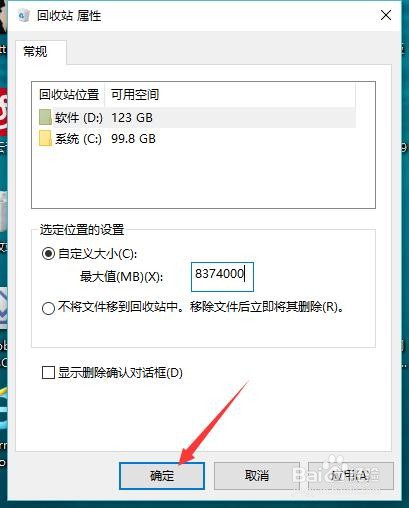
Task: Close the 回收站 属性 dialog
Action: (x=386, y=15)
